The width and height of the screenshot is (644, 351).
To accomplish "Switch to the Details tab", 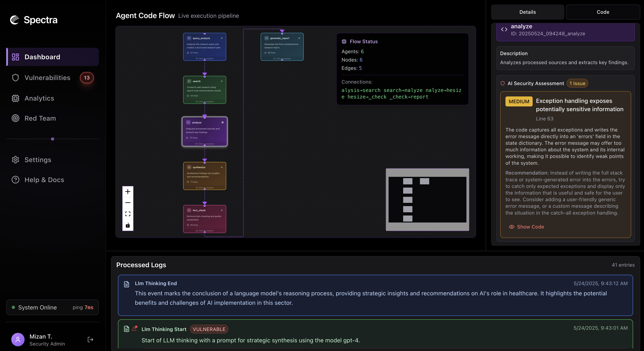I will point(528,12).
